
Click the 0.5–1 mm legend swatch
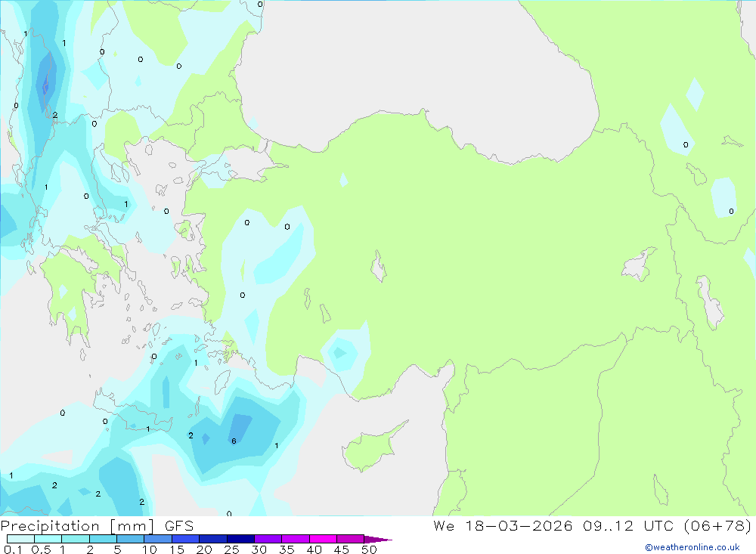[x=48, y=539]
